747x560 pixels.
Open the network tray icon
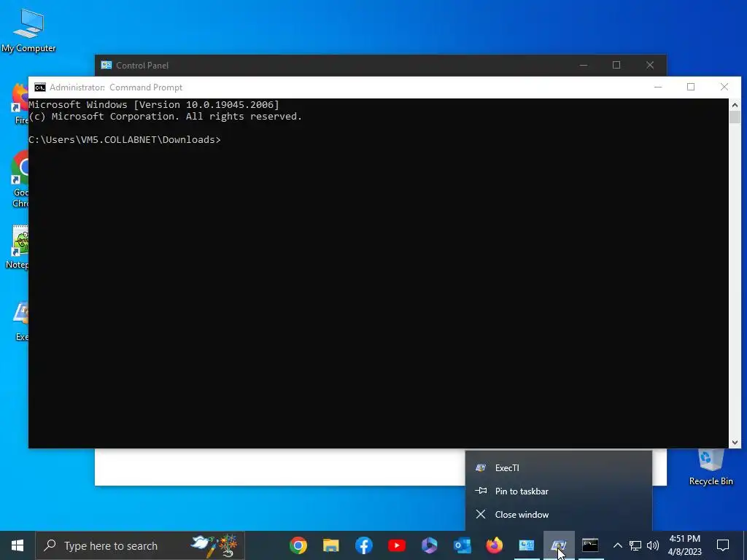tap(635, 545)
